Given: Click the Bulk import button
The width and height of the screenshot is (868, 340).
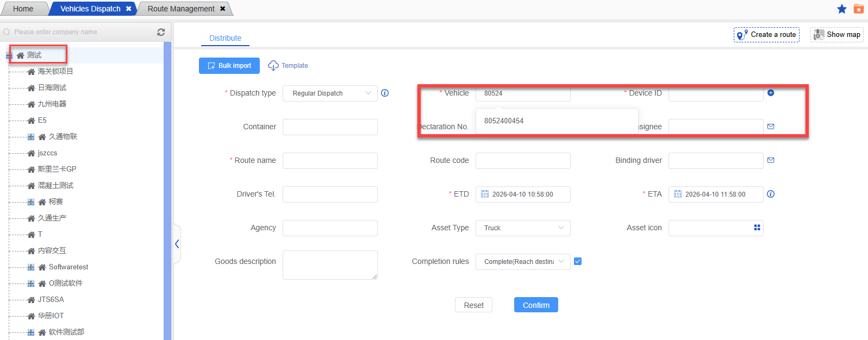Looking at the screenshot, I should 229,66.
